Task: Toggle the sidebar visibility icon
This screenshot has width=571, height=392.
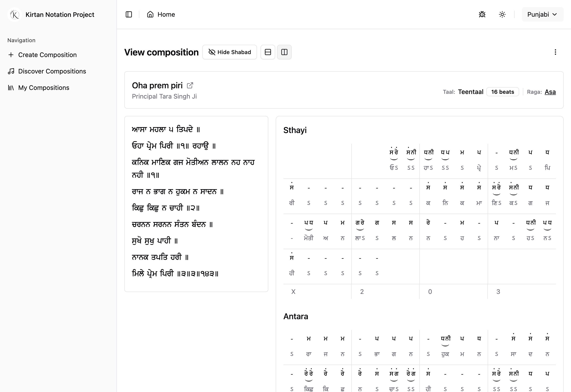Action: point(129,14)
